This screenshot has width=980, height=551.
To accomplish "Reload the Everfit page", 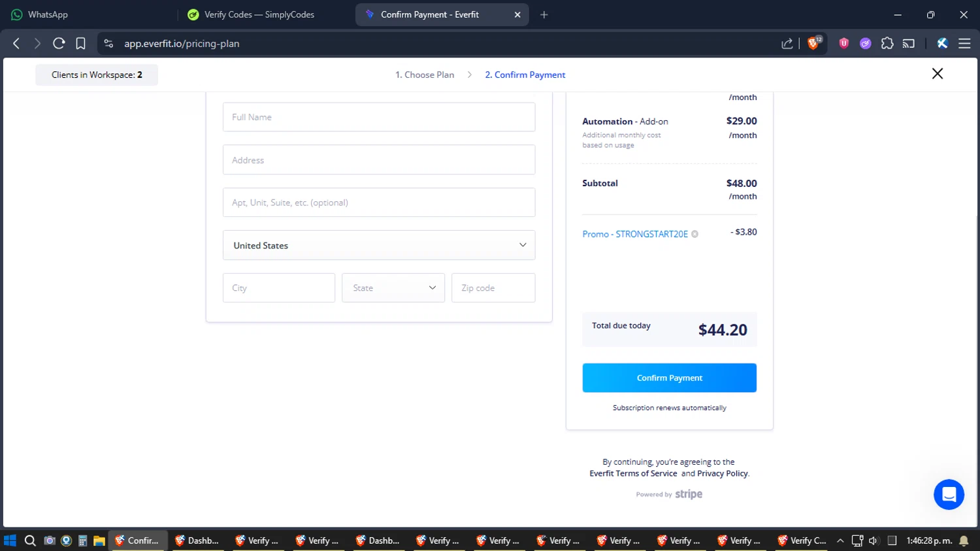I will click(x=59, y=43).
